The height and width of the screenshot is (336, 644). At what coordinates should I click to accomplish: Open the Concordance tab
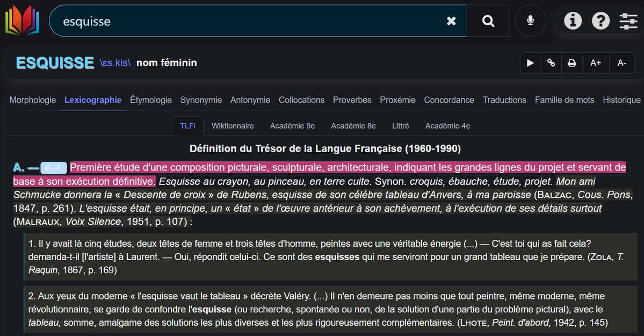pyautogui.click(x=449, y=100)
